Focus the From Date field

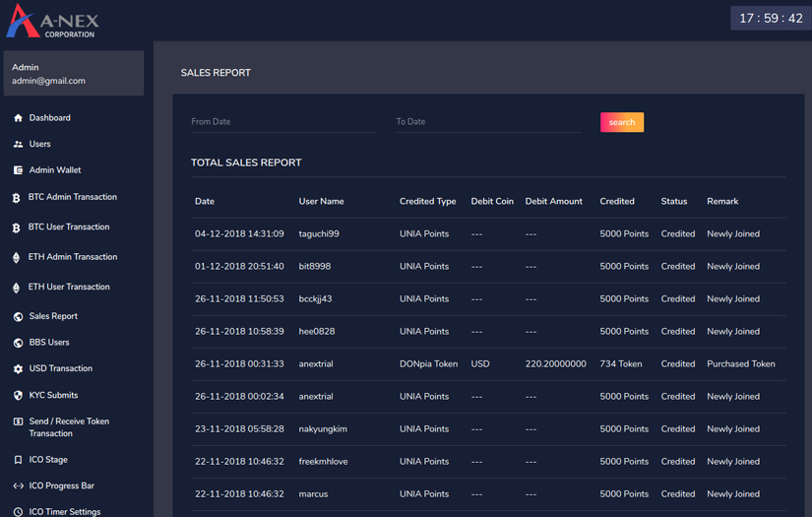(283, 122)
